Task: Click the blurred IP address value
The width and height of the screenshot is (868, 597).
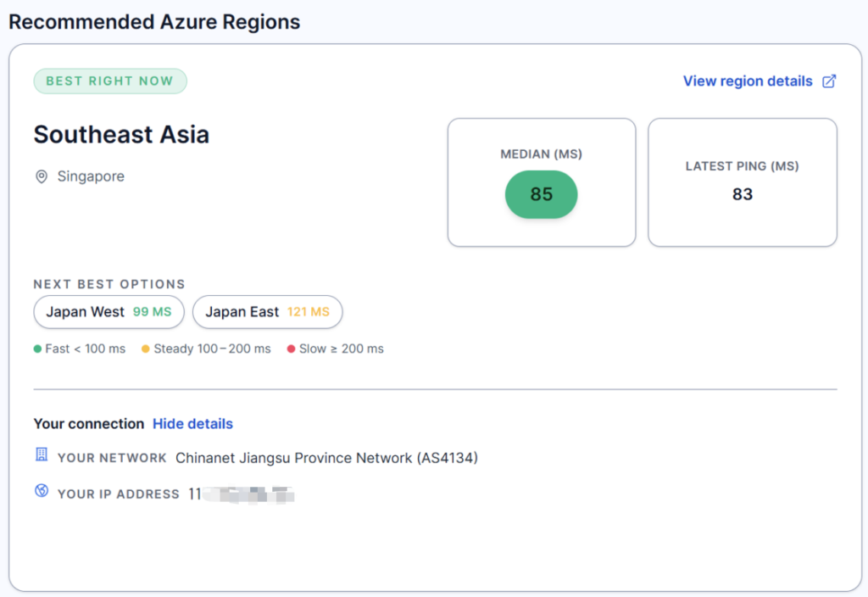Action: point(241,494)
